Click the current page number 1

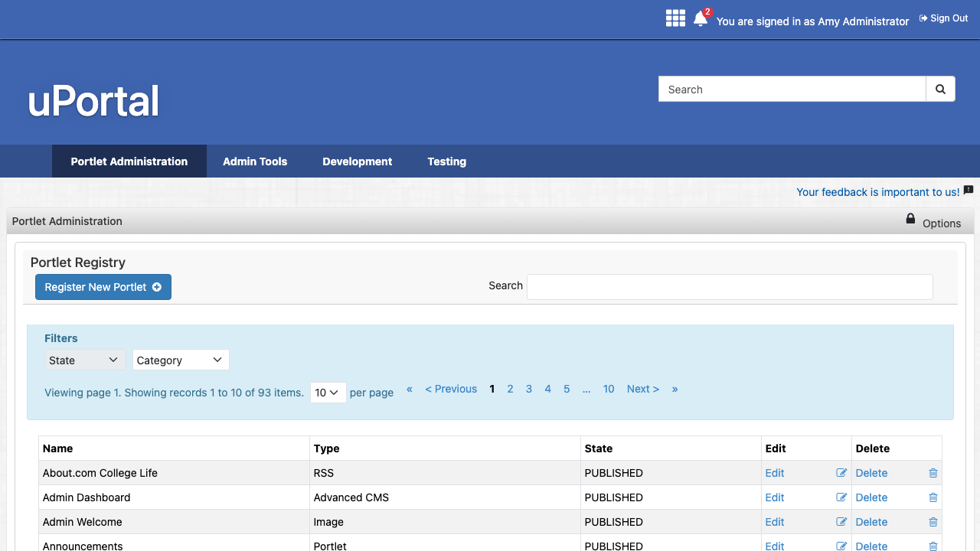click(492, 389)
